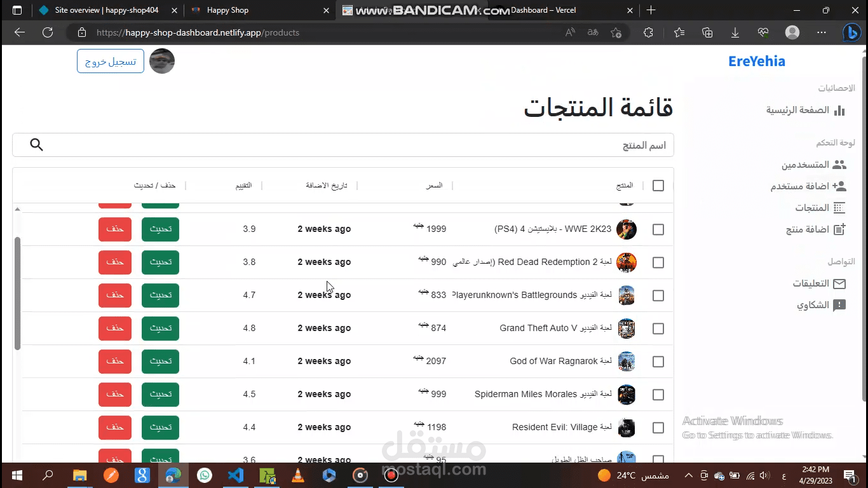The image size is (868, 488).
Task: Click the table scroll-up arrow
Action: pyautogui.click(x=18, y=209)
